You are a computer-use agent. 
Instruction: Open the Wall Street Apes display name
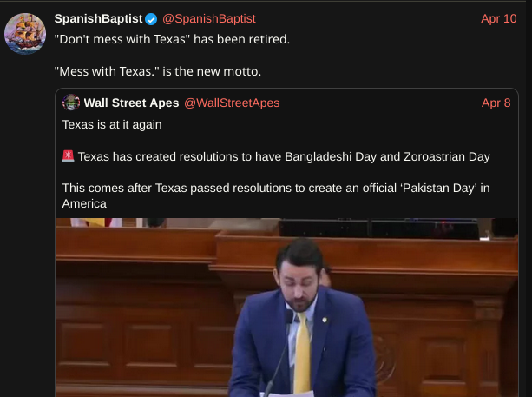click(131, 103)
